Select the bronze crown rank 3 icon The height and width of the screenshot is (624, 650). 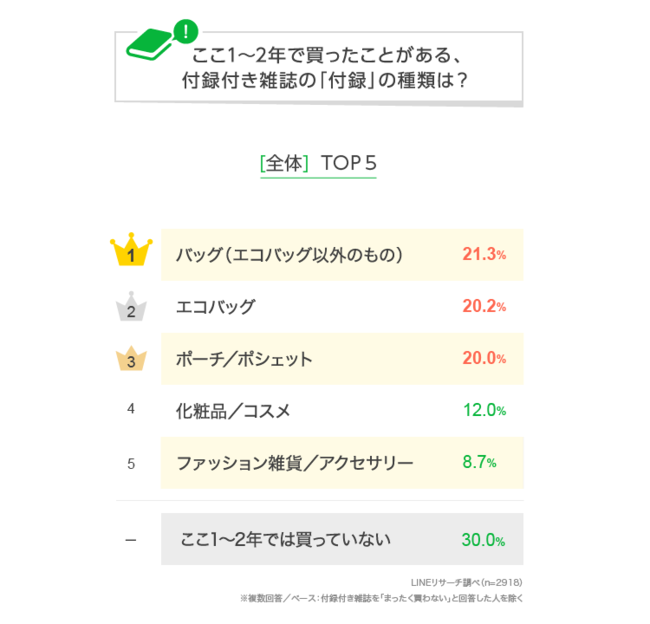tap(131, 359)
